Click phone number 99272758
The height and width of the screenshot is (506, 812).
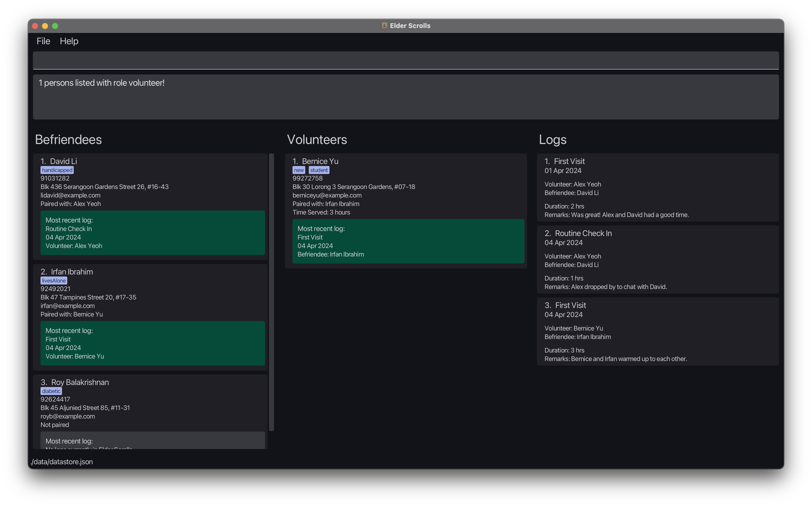307,178
